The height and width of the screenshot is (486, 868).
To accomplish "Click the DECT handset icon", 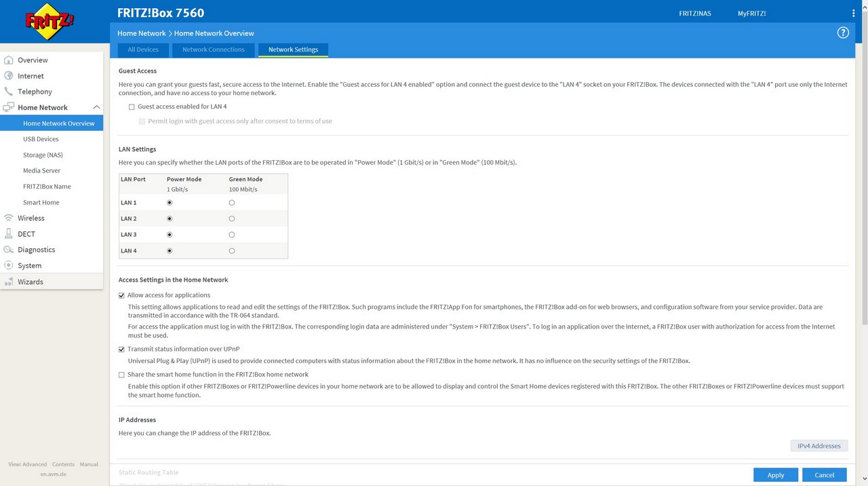I will tap(9, 233).
